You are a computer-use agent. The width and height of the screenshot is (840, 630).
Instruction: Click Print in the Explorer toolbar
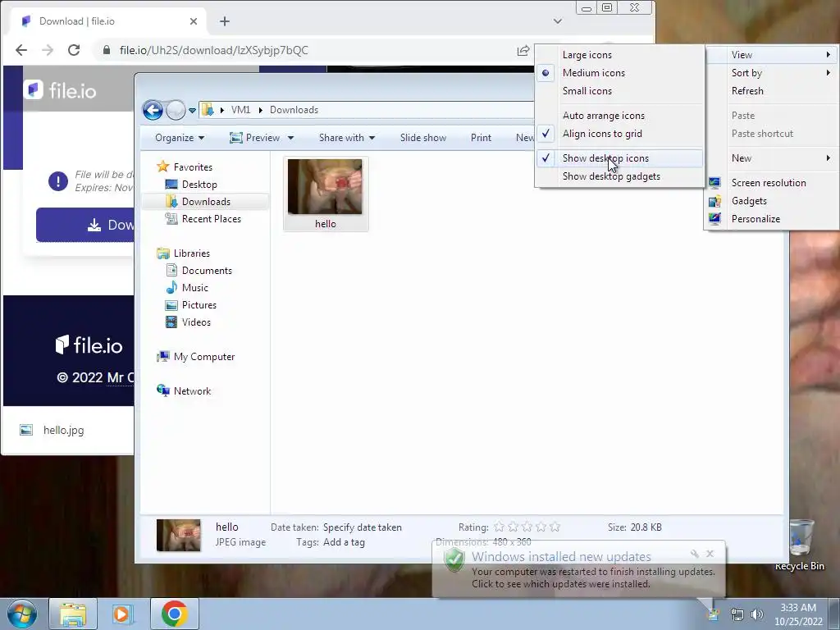click(x=481, y=138)
